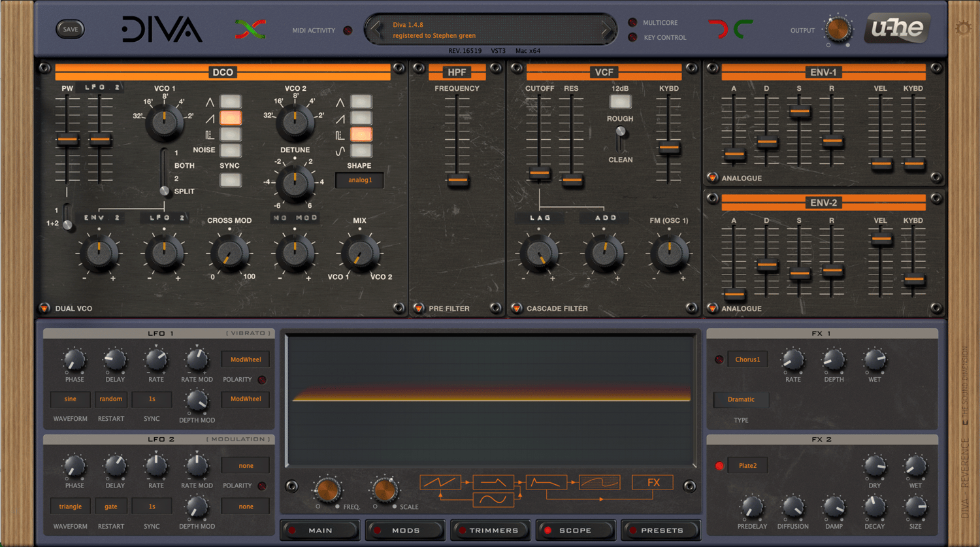
Task: Click the LAG cutoff modulation label
Action: (540, 218)
